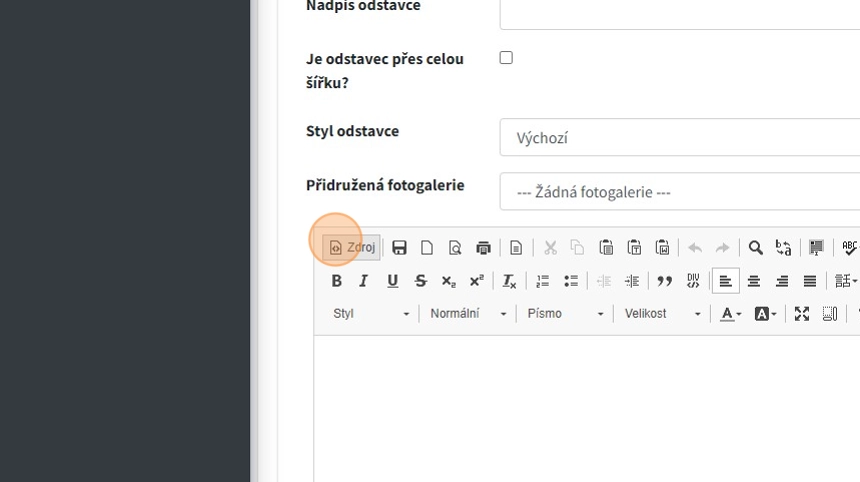Click the Print icon in editor toolbar
Viewport: 860px width, 482px height.
point(483,247)
